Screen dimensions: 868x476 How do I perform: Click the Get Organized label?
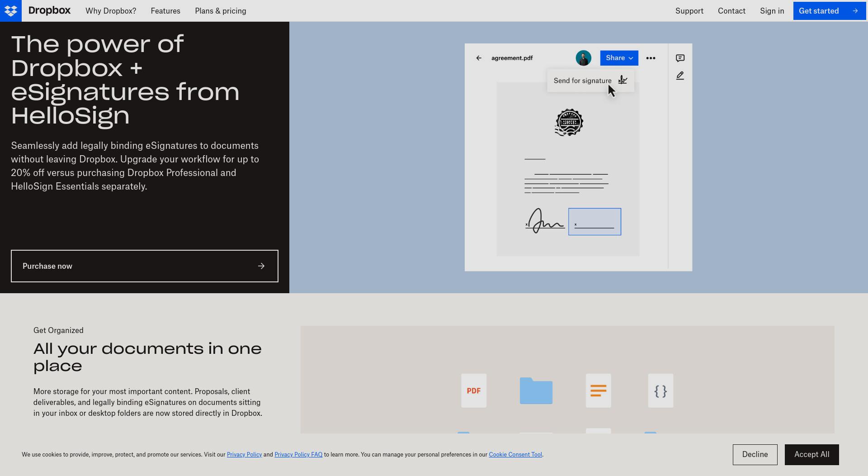click(58, 330)
